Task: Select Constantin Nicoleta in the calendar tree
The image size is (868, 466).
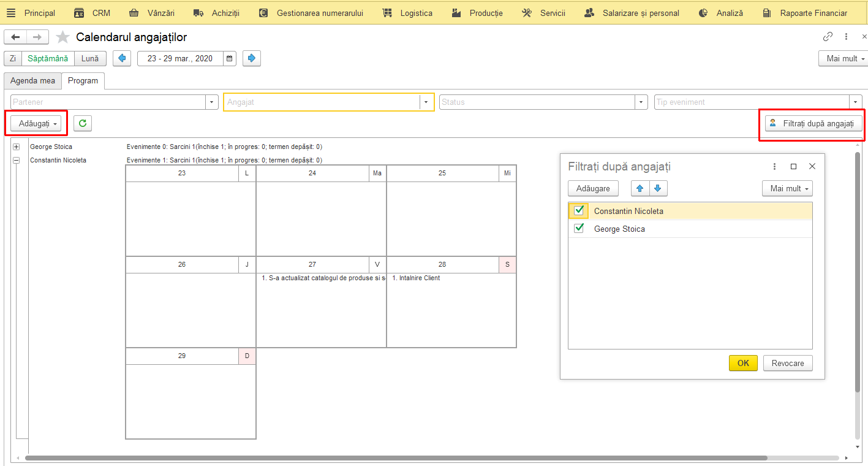Action: point(58,160)
